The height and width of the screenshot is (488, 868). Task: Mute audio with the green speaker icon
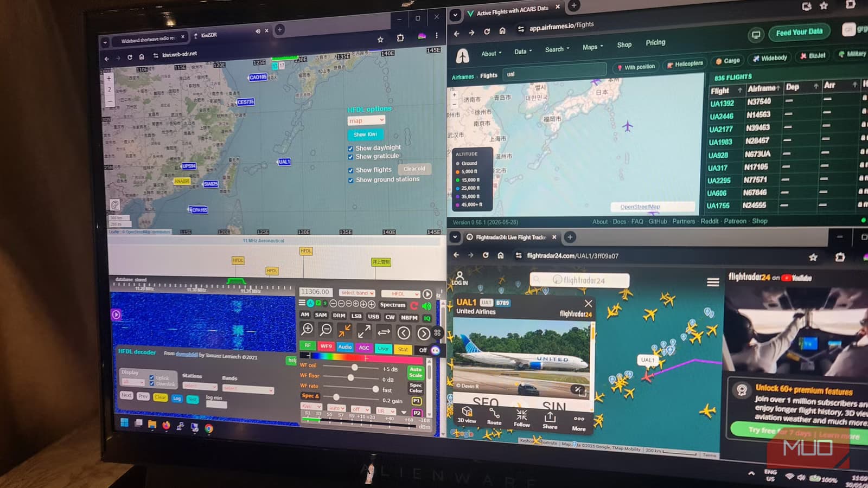tap(426, 306)
